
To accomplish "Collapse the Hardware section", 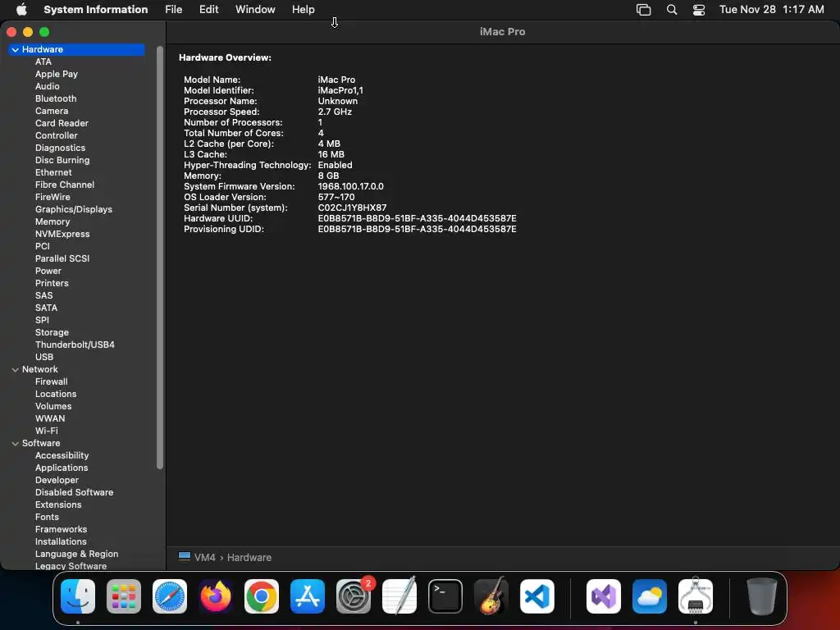I will tap(15, 50).
